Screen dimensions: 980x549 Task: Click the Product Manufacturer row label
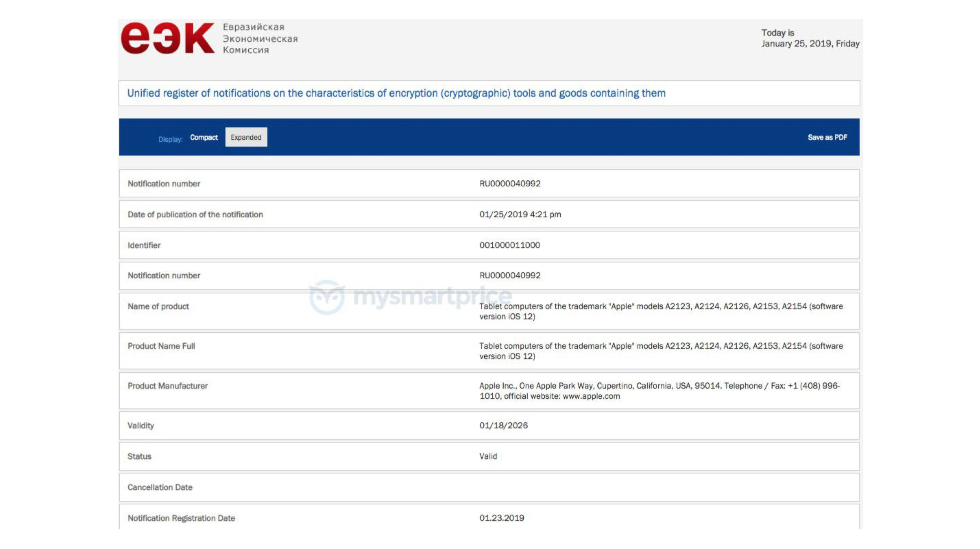tap(167, 386)
